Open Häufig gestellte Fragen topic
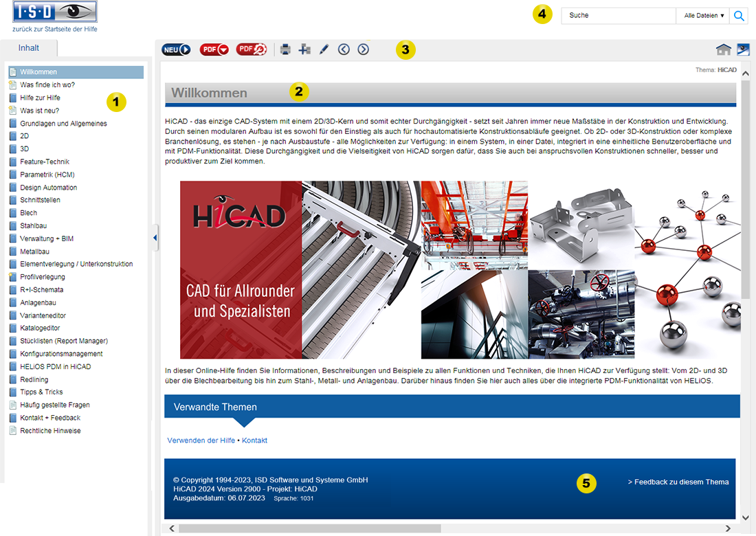This screenshot has width=756, height=536. (54, 405)
